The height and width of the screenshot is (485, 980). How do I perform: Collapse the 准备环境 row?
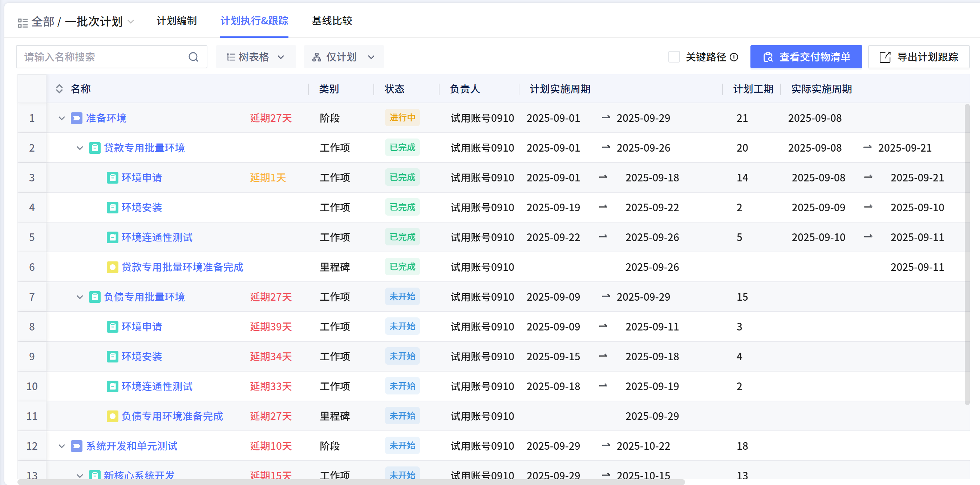pyautogui.click(x=62, y=118)
